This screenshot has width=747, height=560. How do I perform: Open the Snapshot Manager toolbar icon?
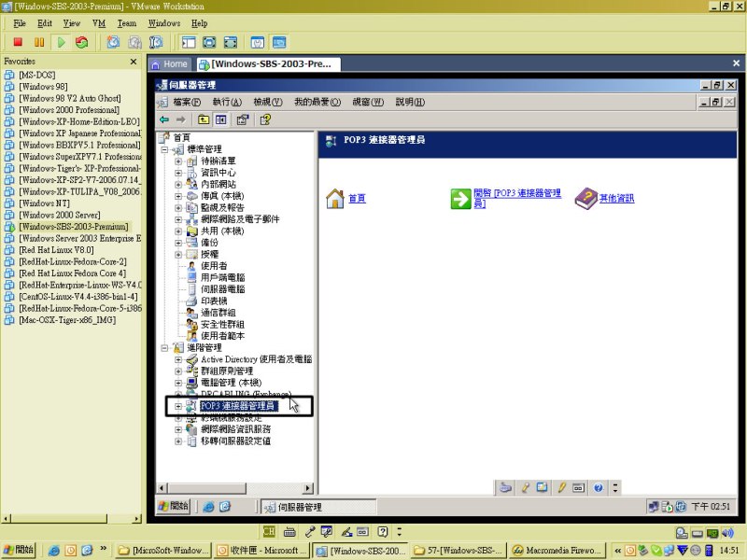pos(156,42)
